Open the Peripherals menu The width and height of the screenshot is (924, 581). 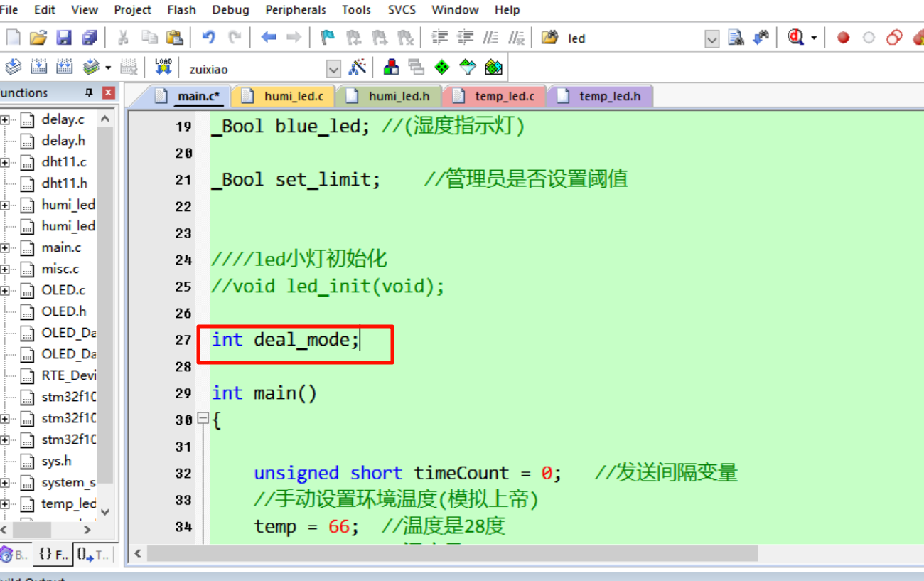[x=296, y=10]
